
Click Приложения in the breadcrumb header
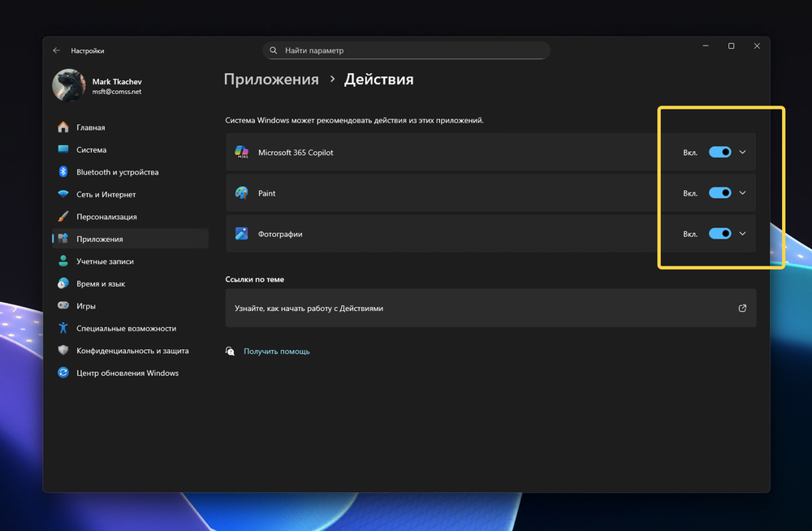[x=271, y=80]
